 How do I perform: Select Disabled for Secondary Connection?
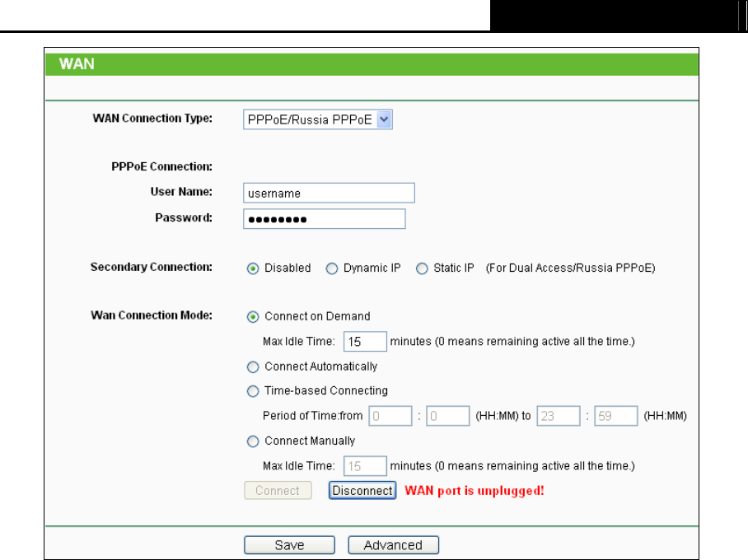[x=253, y=268]
